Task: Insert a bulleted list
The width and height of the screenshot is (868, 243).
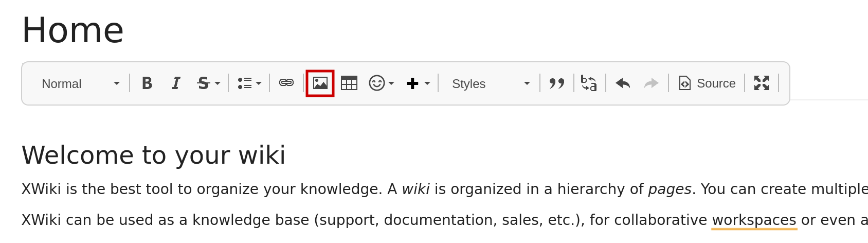Action: click(x=245, y=83)
